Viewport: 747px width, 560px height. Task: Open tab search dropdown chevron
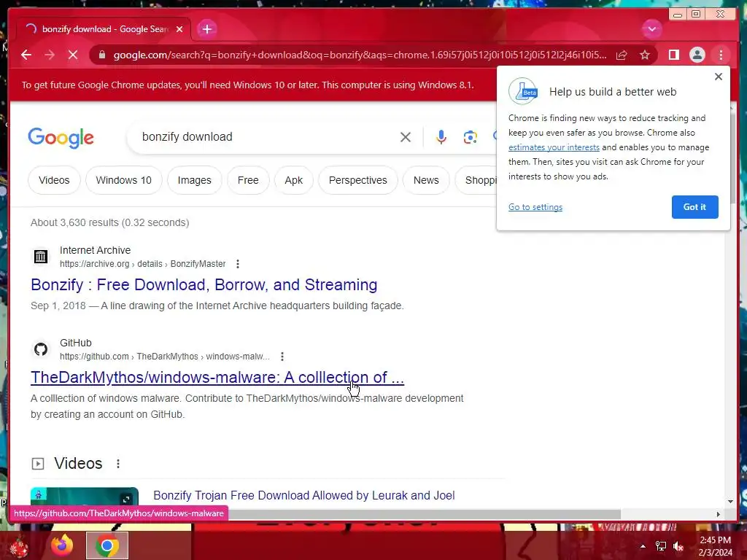[651, 29]
